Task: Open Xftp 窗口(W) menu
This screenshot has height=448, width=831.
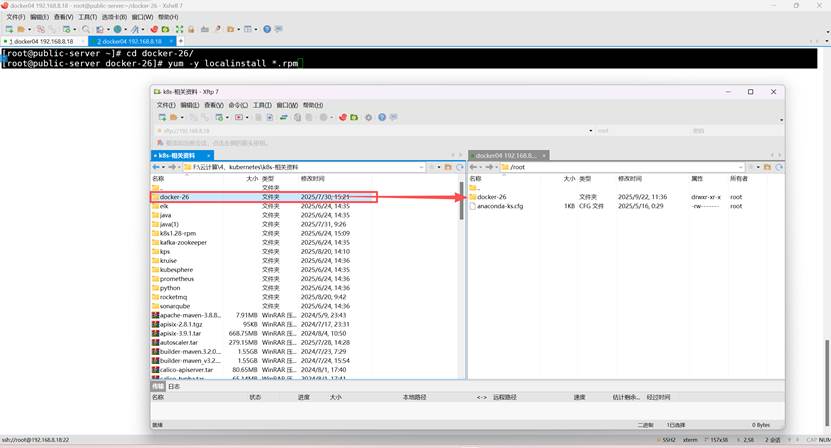Action: pyautogui.click(x=287, y=105)
